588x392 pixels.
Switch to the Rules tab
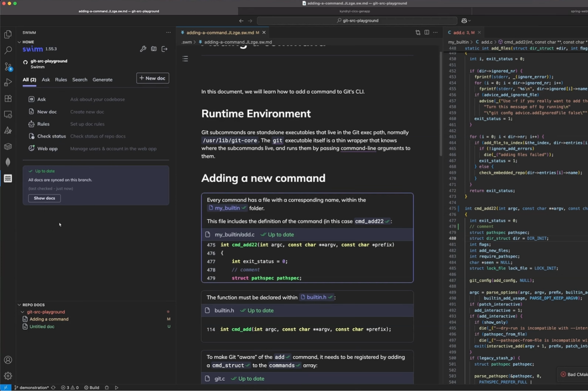coord(61,80)
